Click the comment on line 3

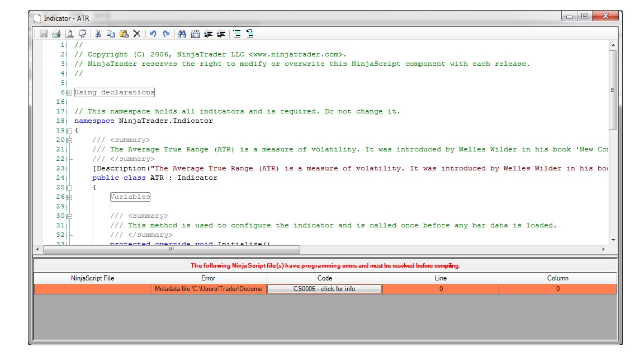[302, 64]
